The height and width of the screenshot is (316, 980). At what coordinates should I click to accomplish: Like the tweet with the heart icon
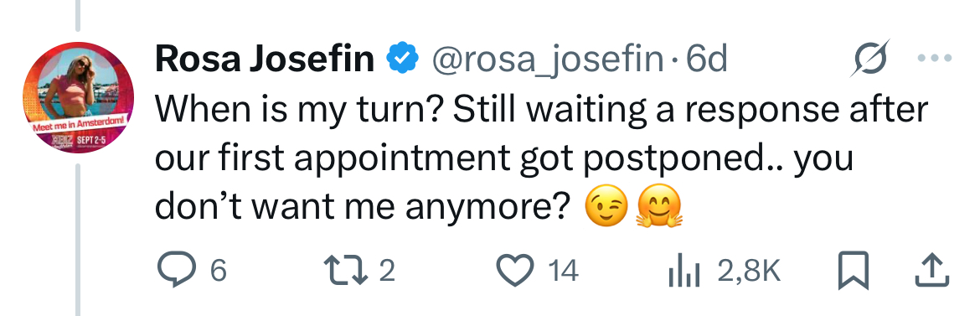tap(516, 271)
